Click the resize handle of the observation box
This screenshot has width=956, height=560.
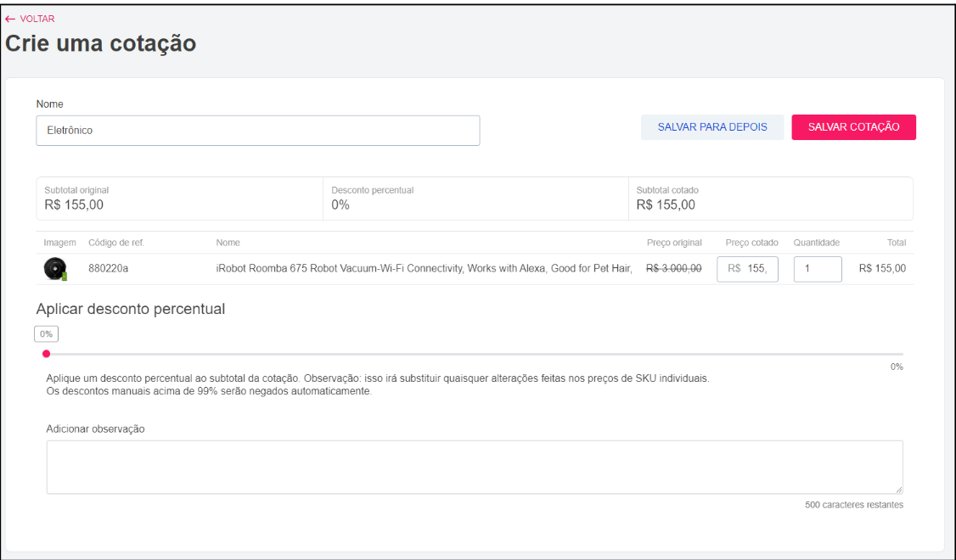[898, 489]
